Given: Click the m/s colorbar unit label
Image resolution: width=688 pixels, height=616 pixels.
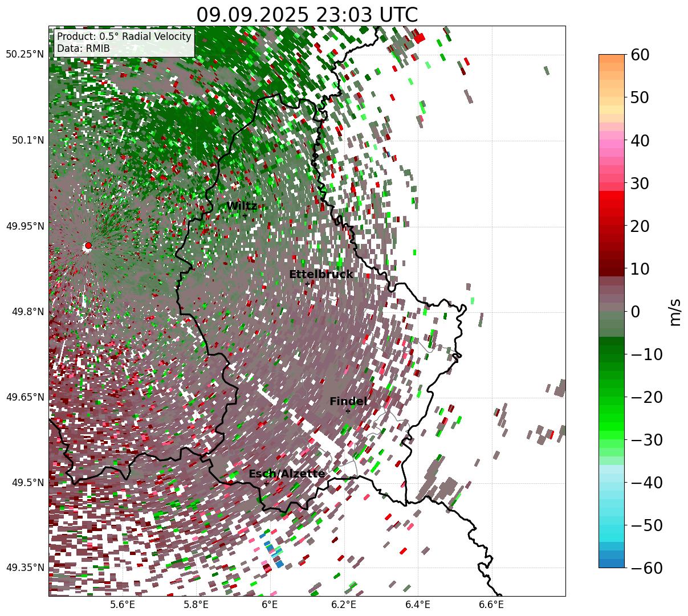Looking at the screenshot, I should pos(675,312).
